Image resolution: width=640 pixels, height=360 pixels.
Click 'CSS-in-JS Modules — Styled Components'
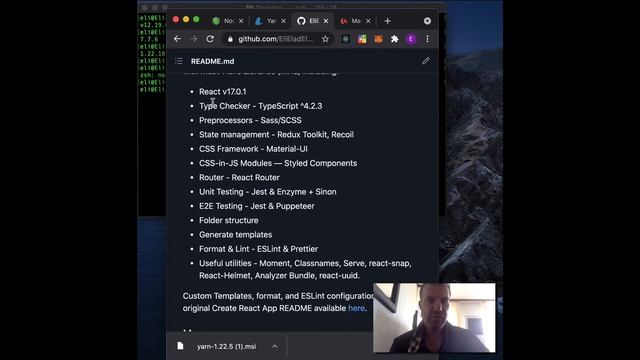point(278,163)
